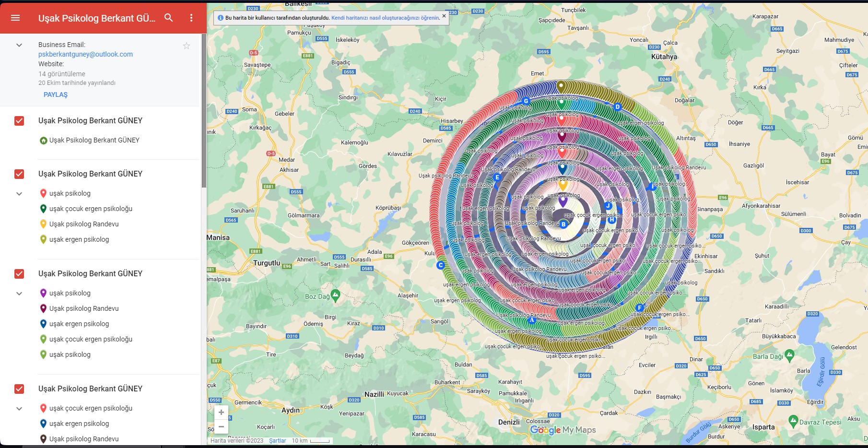Open the hamburger menu in the header
868x448 pixels.
[x=15, y=18]
